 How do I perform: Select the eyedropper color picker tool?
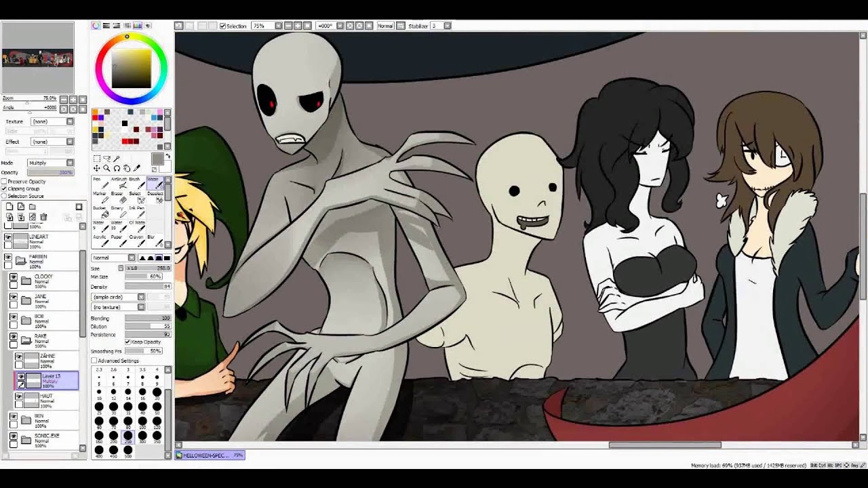coord(136,168)
